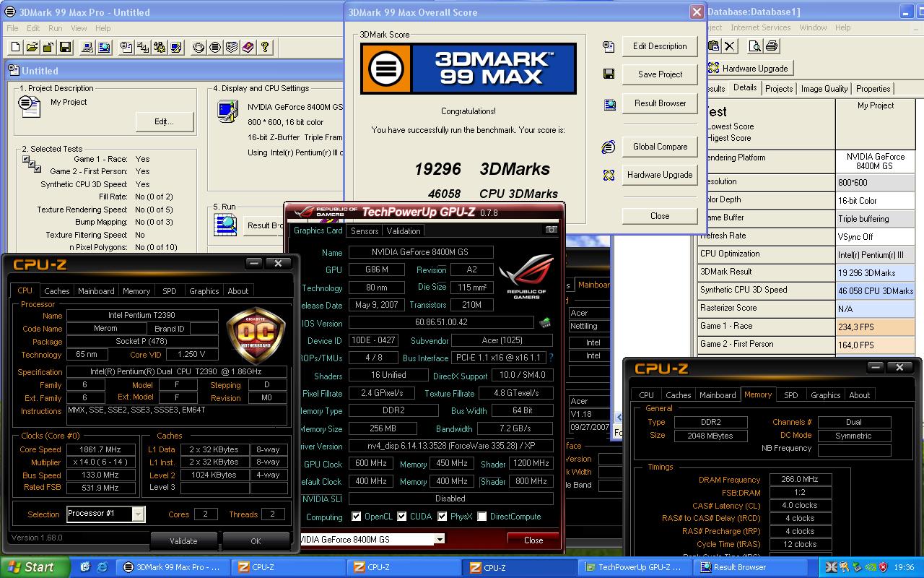Viewport: 924px width, 578px height.
Task: Click the GPU Clock 600 MHz field
Action: coord(371,463)
